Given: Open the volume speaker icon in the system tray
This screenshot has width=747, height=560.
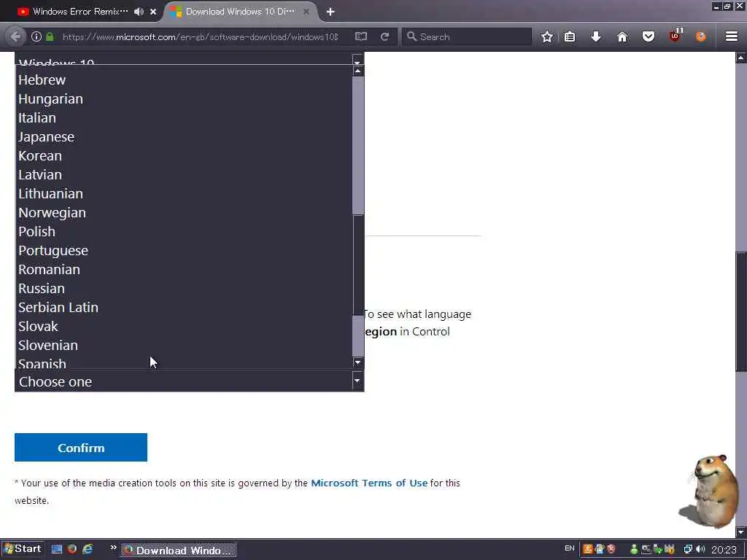Looking at the screenshot, I should pos(700,550).
